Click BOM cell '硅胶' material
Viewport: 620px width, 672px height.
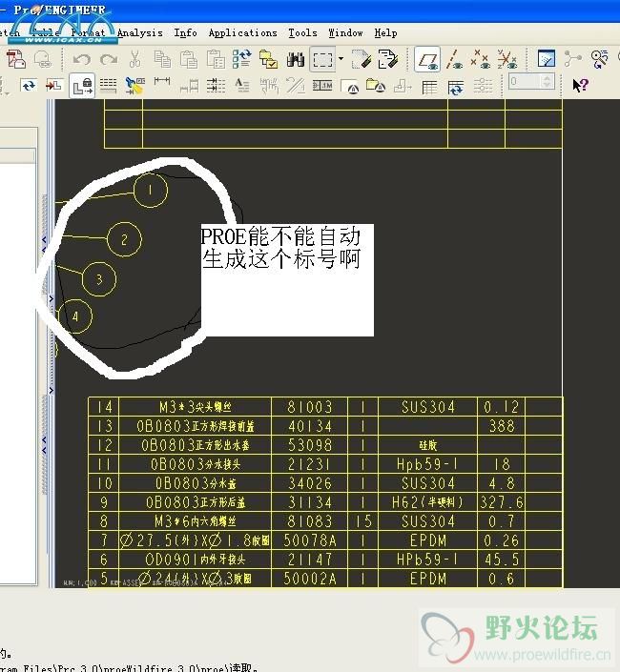pos(427,445)
